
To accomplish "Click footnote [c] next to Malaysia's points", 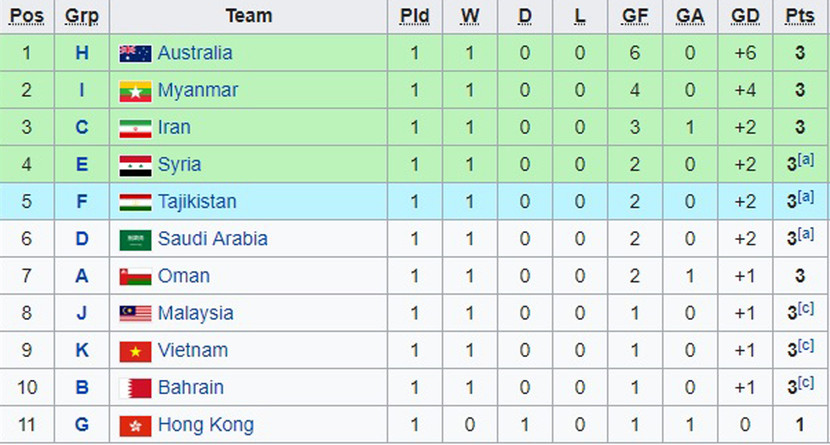I will (x=806, y=309).
